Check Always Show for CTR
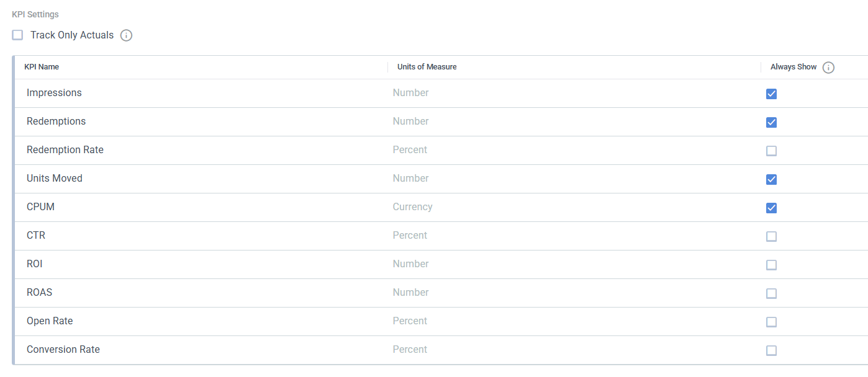Viewport: 868px width, 377px height. [x=771, y=236]
